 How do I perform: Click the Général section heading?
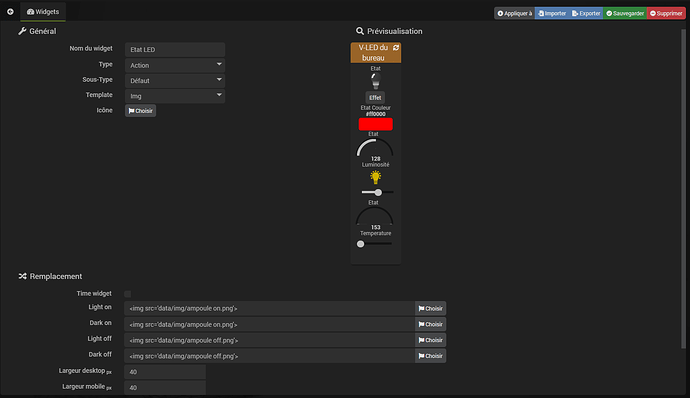tap(37, 31)
